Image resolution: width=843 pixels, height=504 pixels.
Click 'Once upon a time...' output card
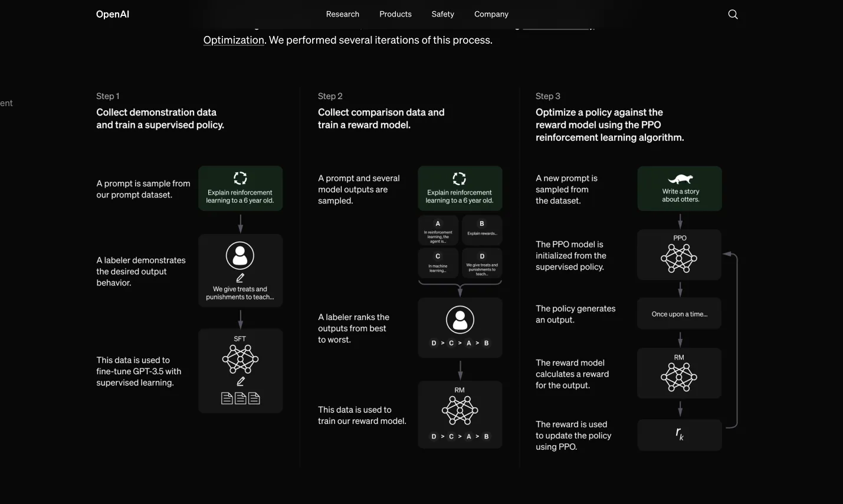click(x=680, y=314)
